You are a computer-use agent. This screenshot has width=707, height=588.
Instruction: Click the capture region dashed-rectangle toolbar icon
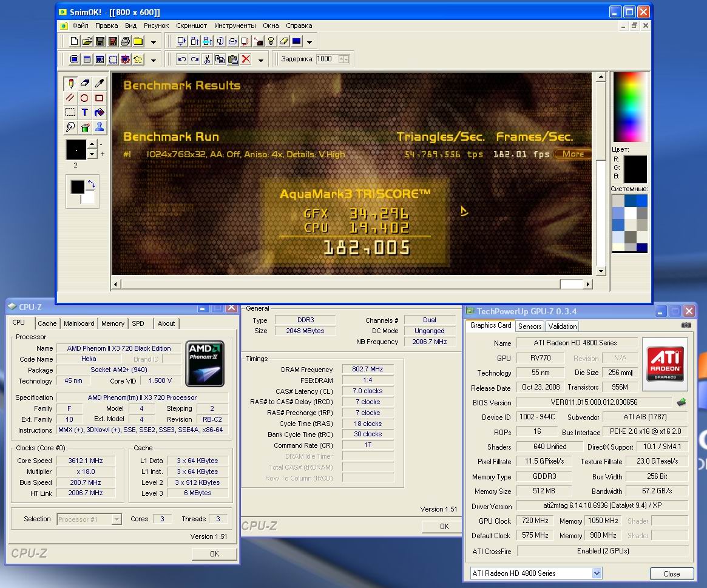point(113,59)
